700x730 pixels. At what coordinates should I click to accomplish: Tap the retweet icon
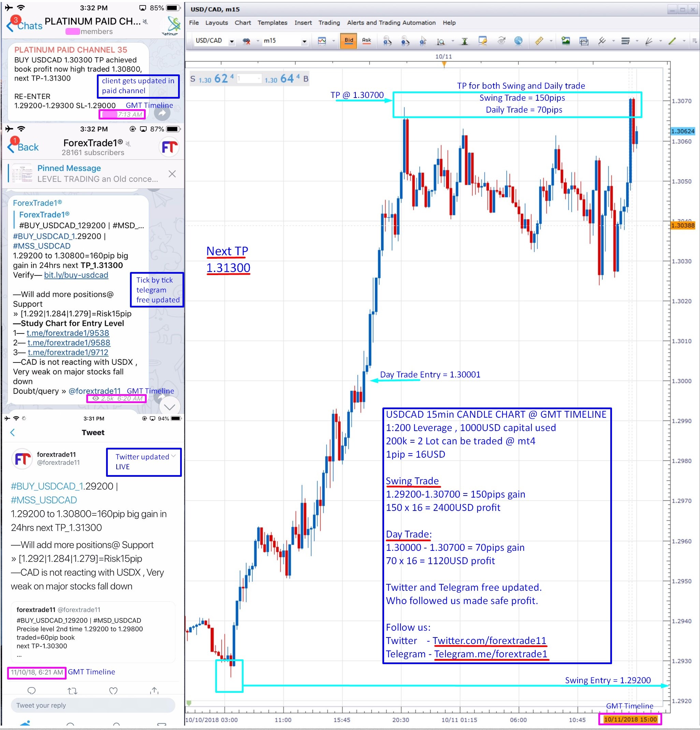[72, 691]
